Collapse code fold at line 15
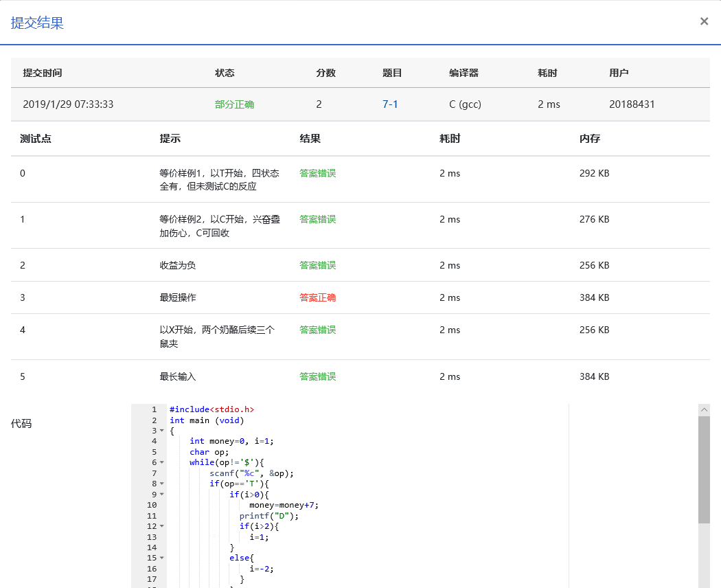 [162, 558]
